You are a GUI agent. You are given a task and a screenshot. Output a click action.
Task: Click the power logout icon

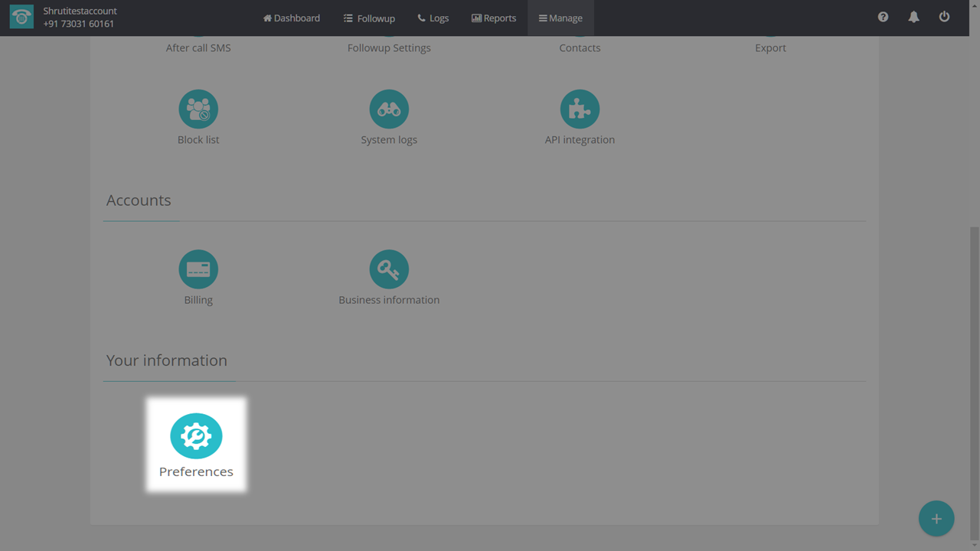[944, 17]
